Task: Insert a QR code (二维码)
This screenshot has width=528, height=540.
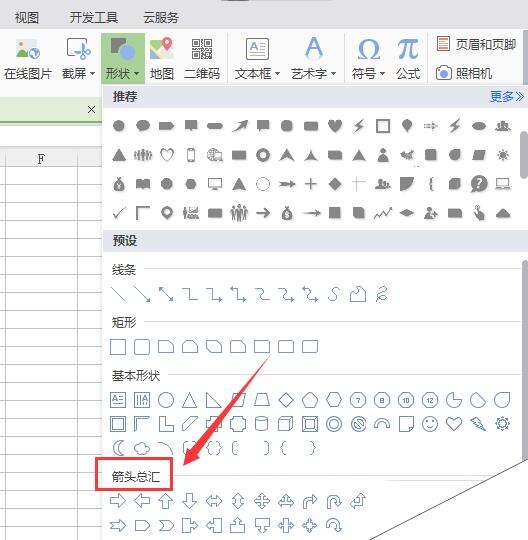Action: point(202,59)
